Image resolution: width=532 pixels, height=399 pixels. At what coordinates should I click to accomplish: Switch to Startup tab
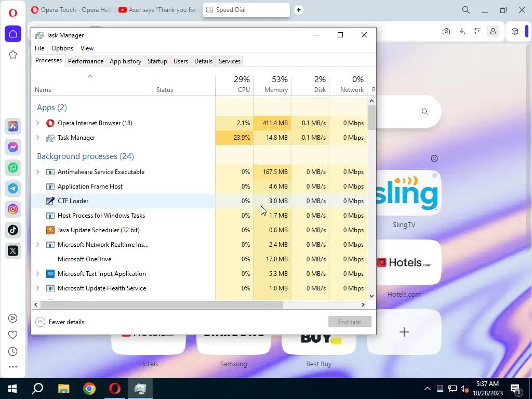coord(157,61)
